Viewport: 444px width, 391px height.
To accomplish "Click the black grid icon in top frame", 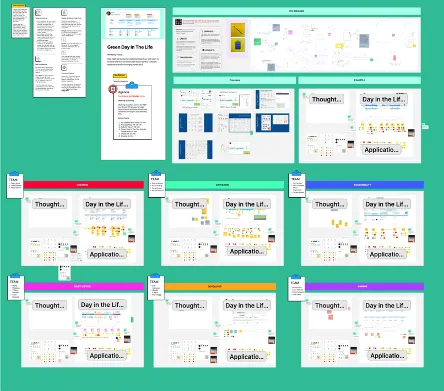I will [x=178, y=22].
